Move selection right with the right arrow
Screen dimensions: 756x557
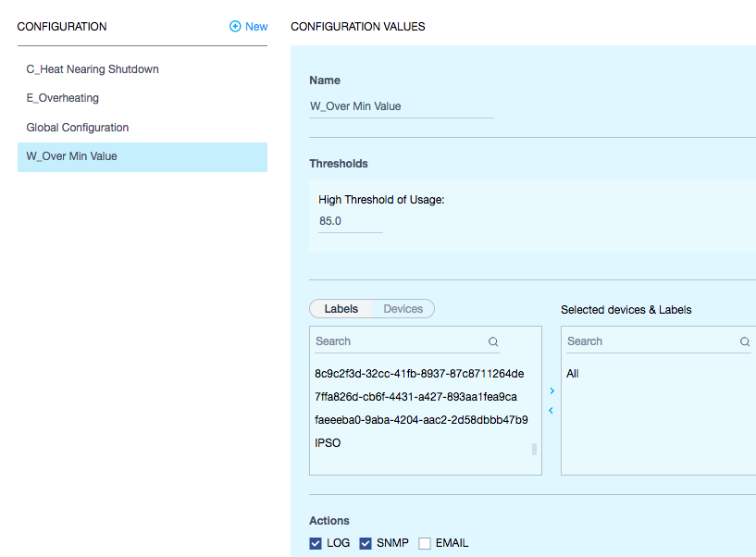point(552,390)
